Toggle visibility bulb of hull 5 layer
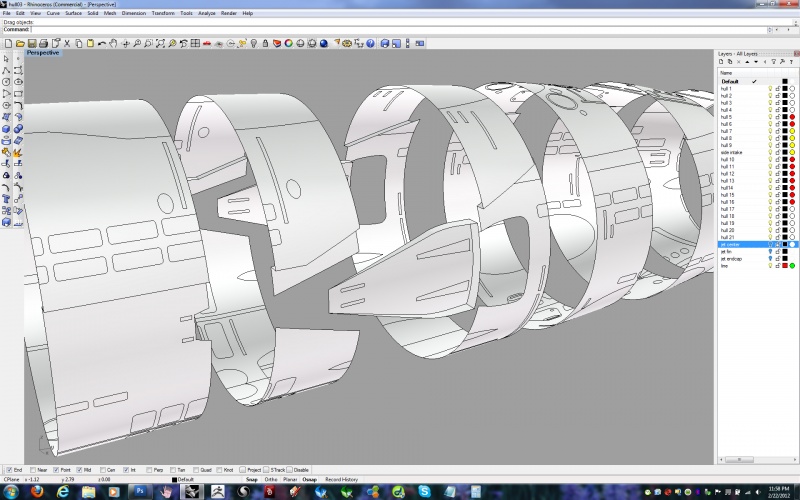This screenshot has height=500, width=800. (x=770, y=117)
